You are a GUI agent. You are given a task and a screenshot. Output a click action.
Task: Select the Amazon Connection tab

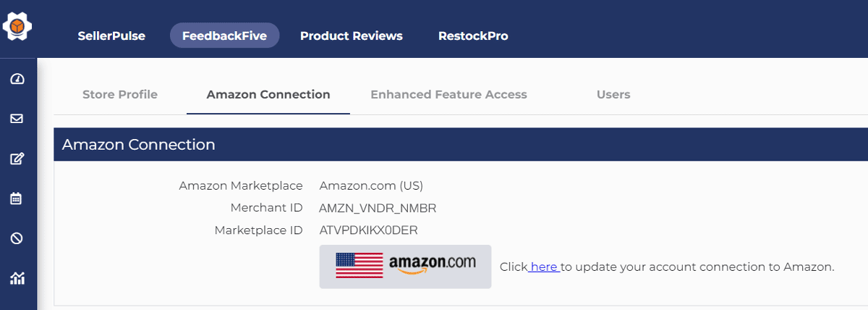268,94
